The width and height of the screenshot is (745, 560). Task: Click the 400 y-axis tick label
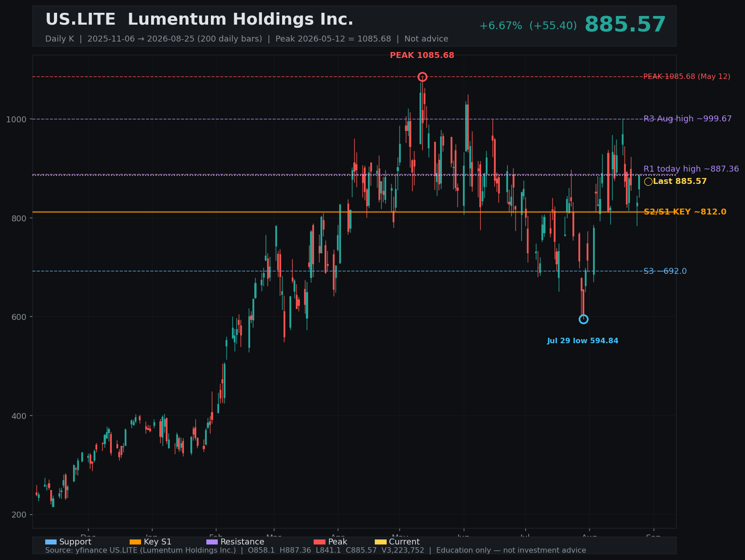point(19,416)
